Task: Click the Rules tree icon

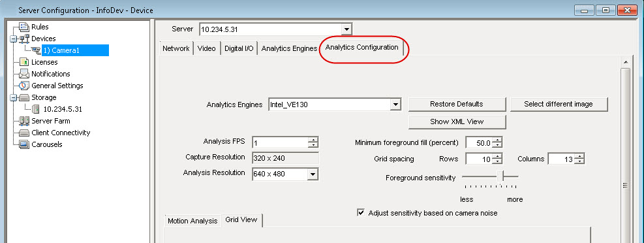Action: pos(25,27)
